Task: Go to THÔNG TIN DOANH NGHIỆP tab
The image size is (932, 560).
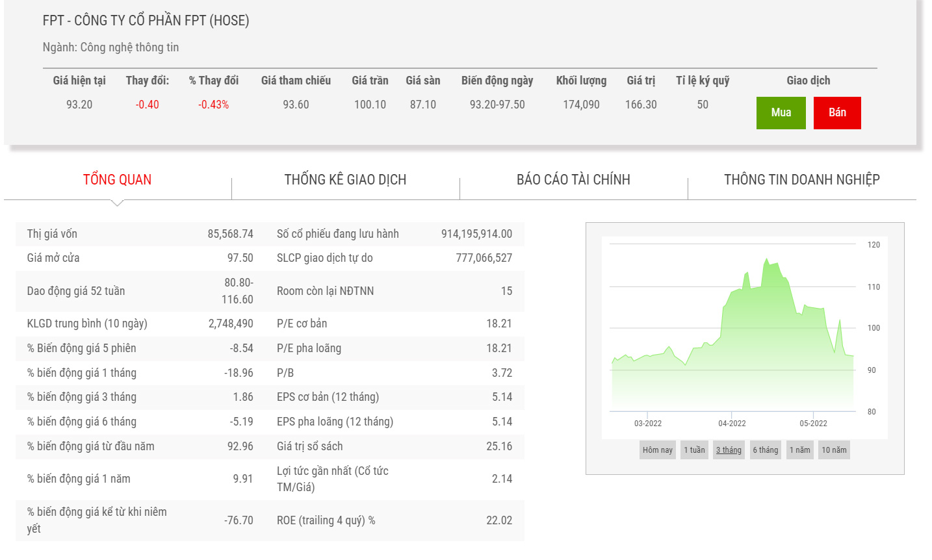Action: coord(801,180)
